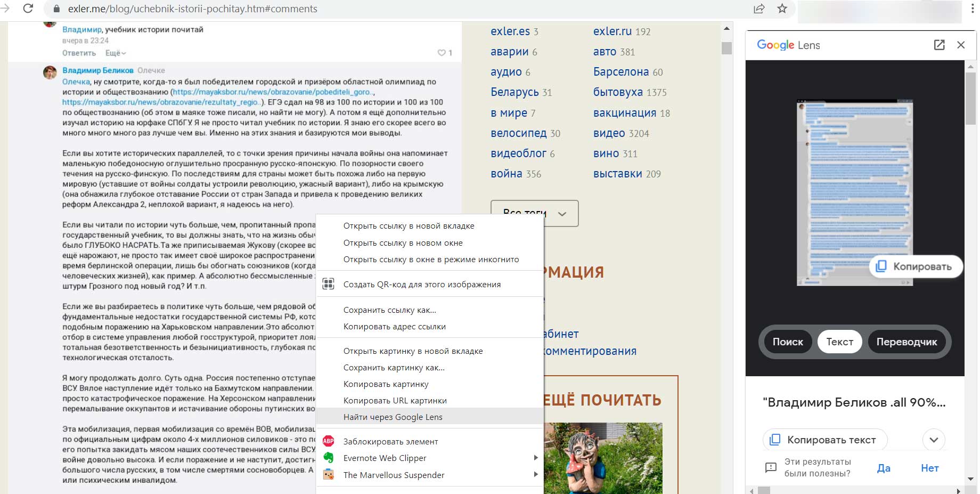This screenshot has height=494, width=980.
Task: Select the Текст mode in Lens
Action: [x=839, y=342]
